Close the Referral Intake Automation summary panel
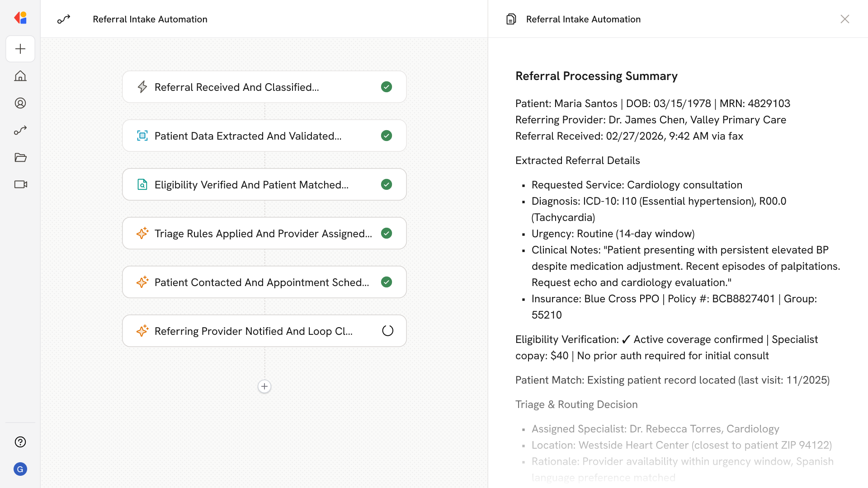 pos(844,19)
